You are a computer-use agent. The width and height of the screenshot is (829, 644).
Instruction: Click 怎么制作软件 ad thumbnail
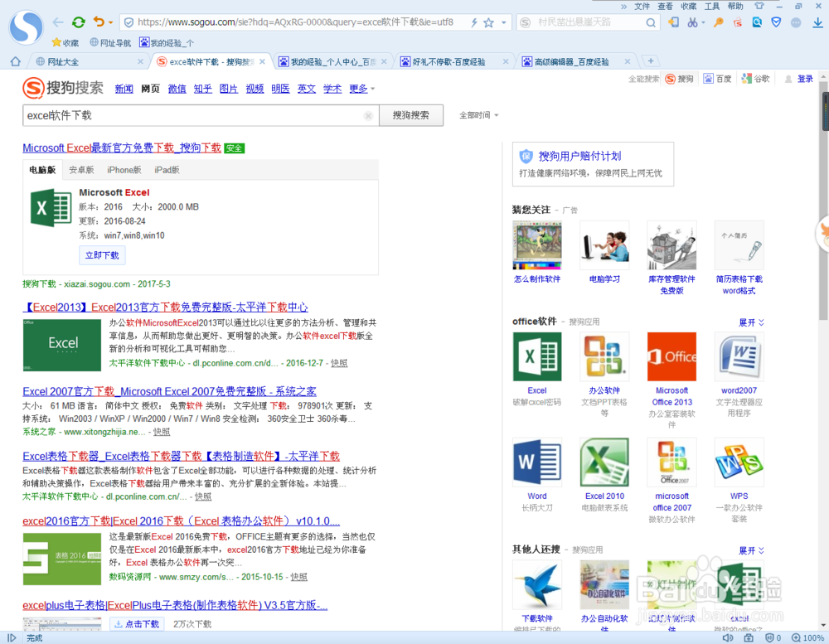coord(537,245)
